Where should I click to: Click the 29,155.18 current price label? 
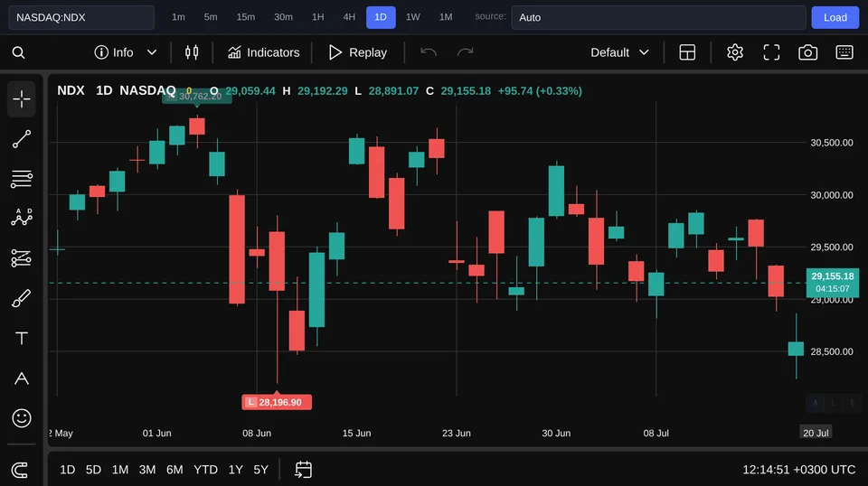[x=832, y=282]
